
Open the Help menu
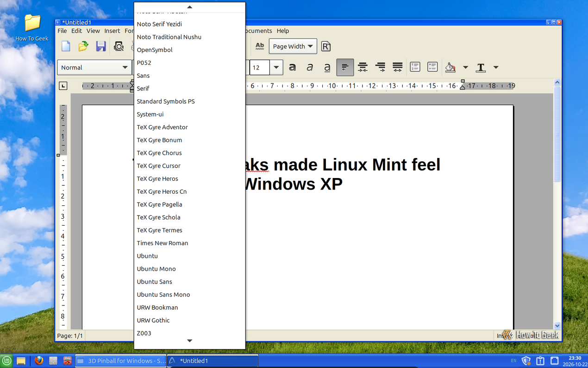[x=283, y=31]
